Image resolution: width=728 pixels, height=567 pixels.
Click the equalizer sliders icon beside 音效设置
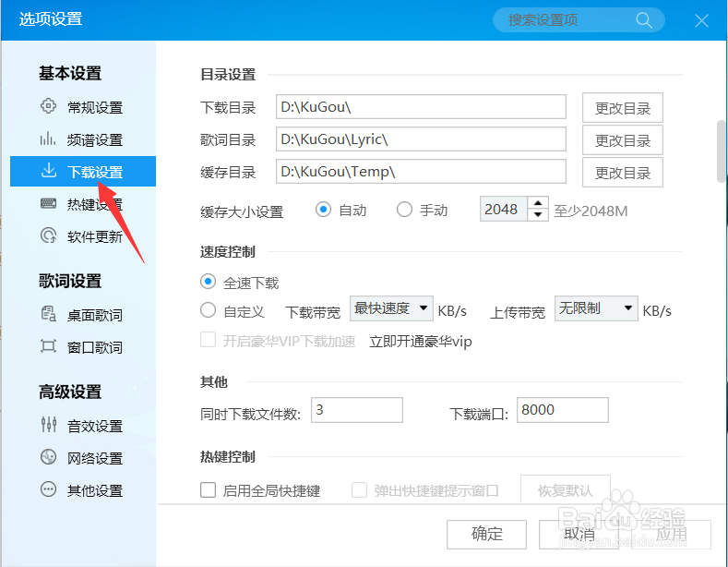coord(48,424)
